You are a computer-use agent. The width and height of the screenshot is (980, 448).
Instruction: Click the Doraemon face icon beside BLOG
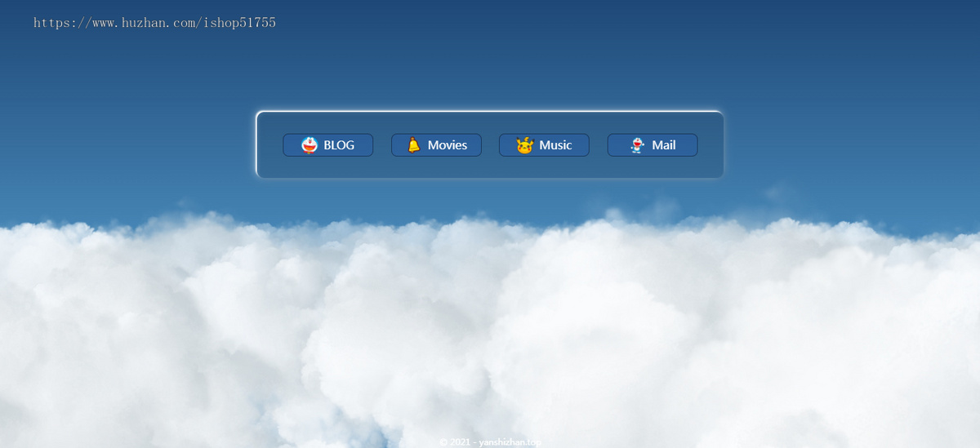click(x=310, y=145)
